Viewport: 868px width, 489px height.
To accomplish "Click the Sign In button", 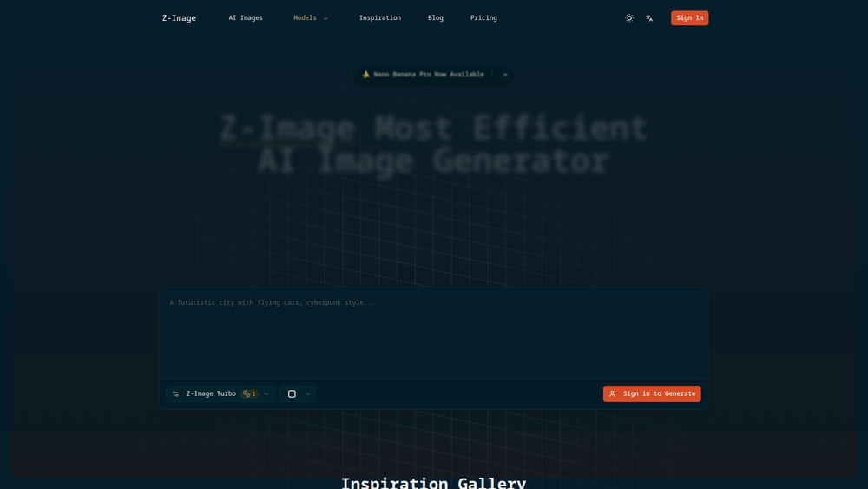I will point(690,17).
